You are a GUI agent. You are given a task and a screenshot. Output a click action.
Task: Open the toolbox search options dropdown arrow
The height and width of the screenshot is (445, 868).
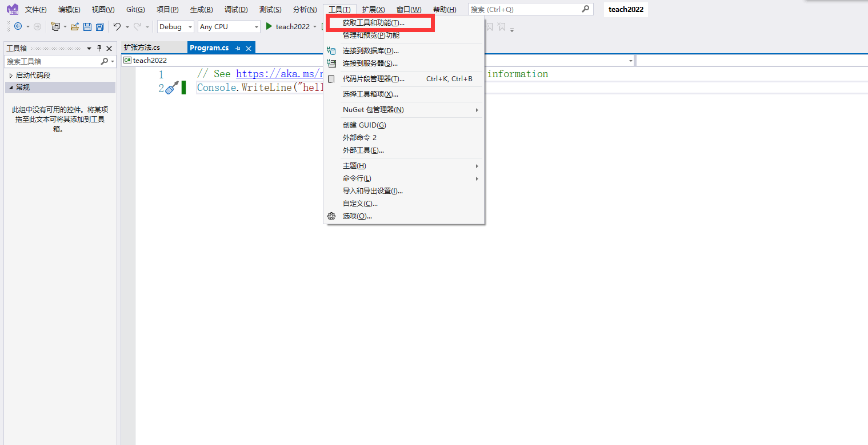(x=113, y=61)
